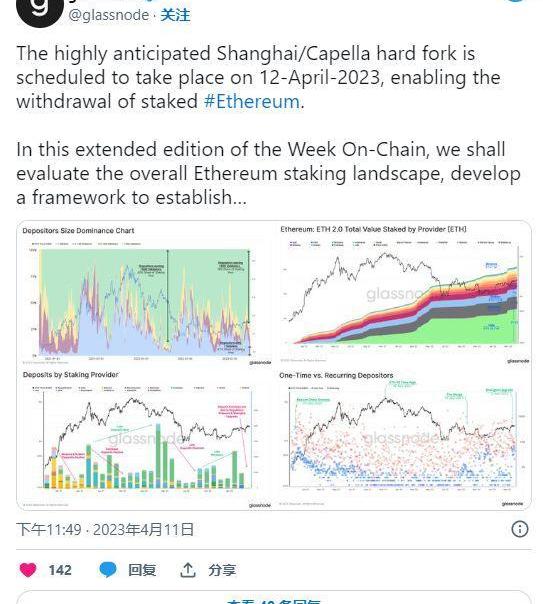
Task: Click the reply speech bubble icon
Action: click(108, 570)
